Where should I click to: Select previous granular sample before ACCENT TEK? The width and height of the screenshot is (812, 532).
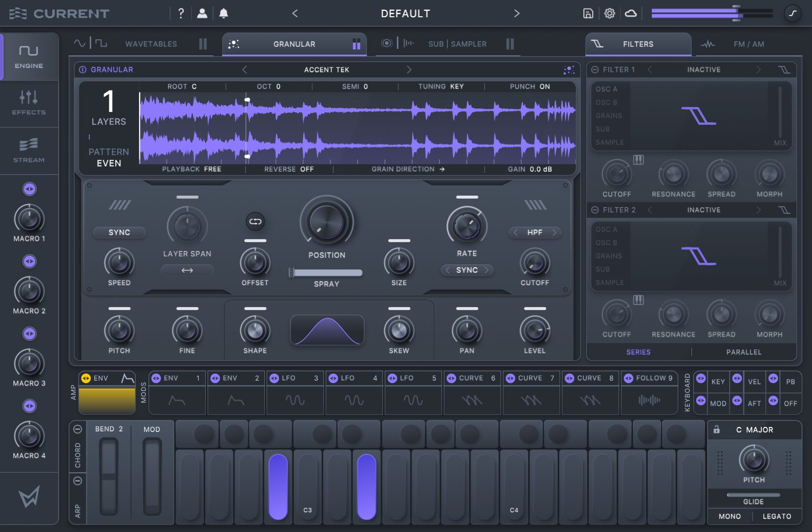(x=245, y=70)
